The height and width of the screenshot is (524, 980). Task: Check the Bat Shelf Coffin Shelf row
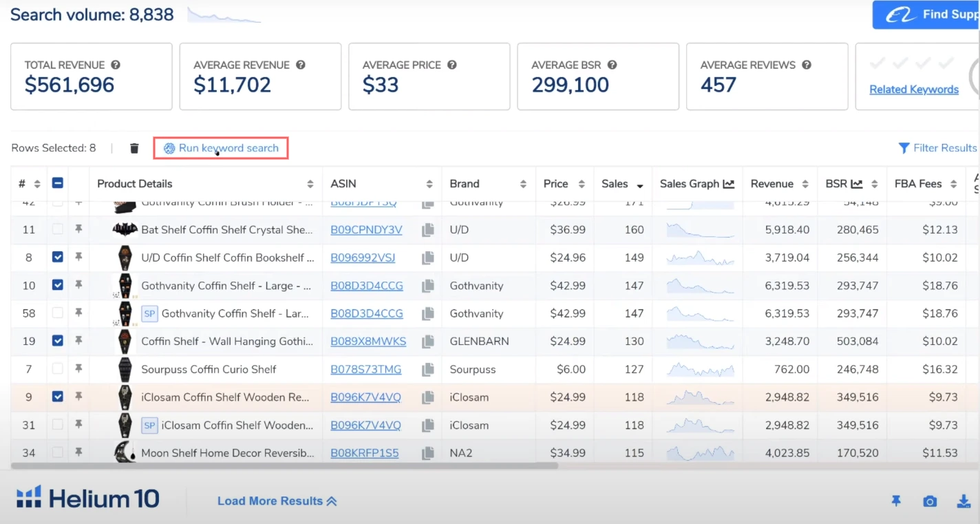(58, 229)
